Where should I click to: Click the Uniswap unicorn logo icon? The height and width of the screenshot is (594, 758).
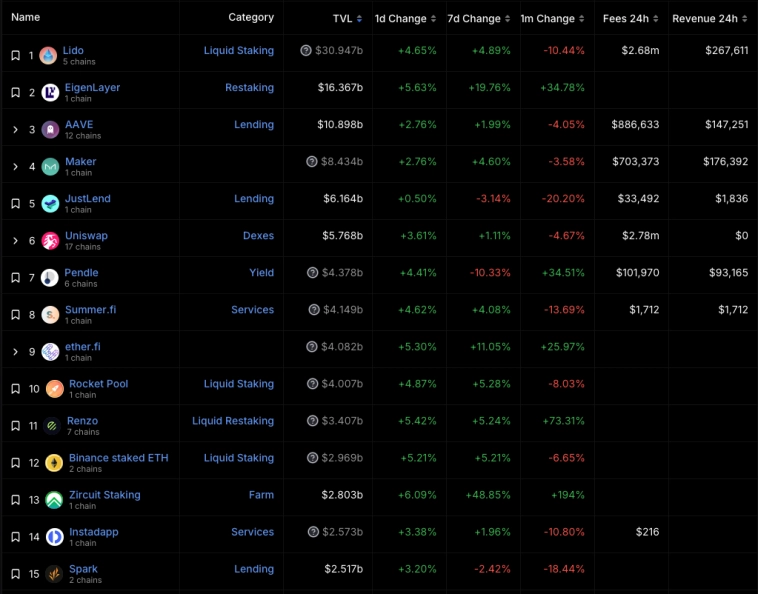50,241
